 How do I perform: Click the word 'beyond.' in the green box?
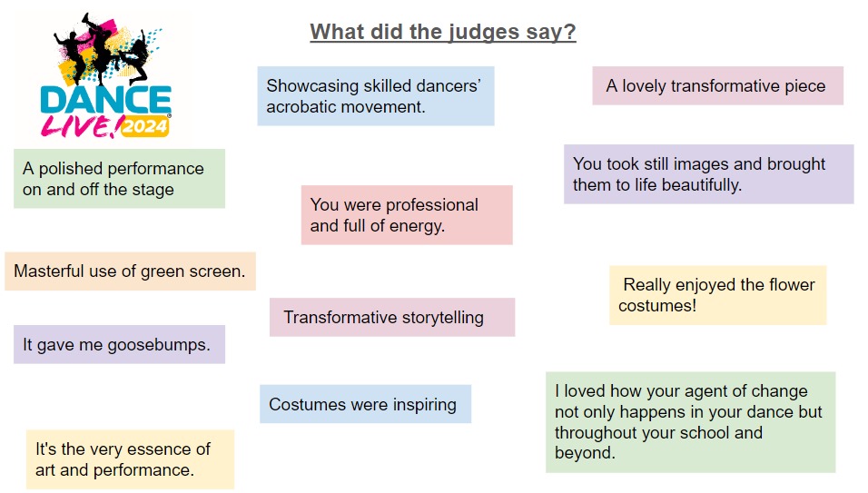[585, 453]
